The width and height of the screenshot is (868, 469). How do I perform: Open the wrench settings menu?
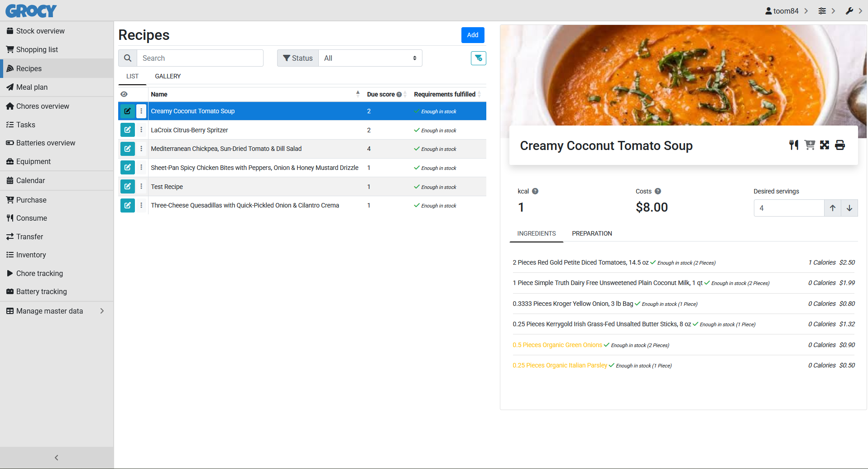click(x=854, y=11)
